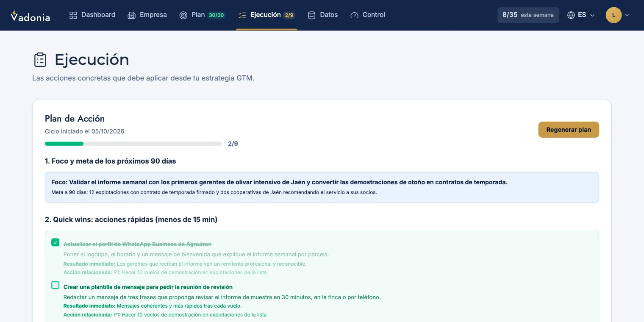This screenshot has height=322, width=644.
Task: Click the Datos database icon
Action: point(311,15)
